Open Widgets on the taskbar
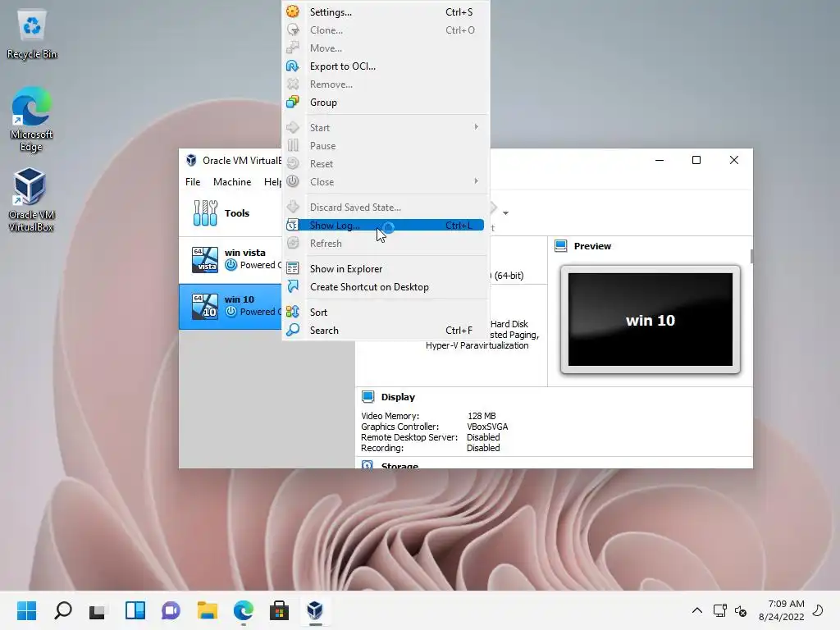Image resolution: width=840 pixels, height=630 pixels. point(135,610)
